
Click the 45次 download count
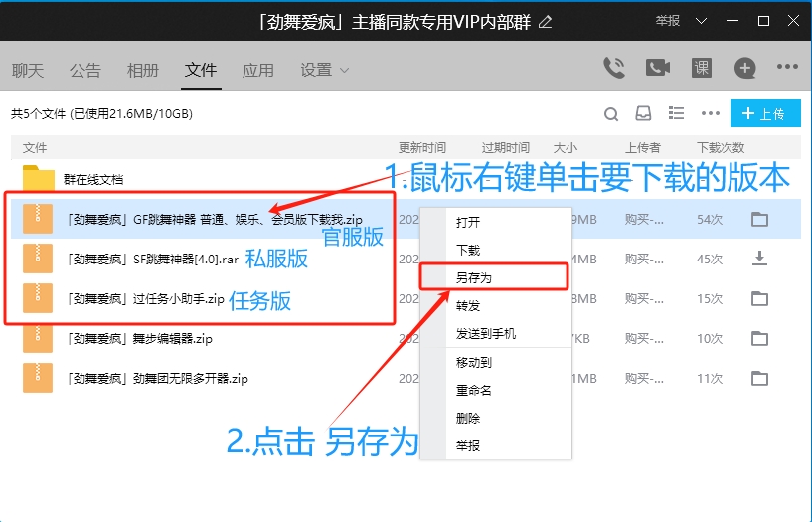tap(710, 259)
